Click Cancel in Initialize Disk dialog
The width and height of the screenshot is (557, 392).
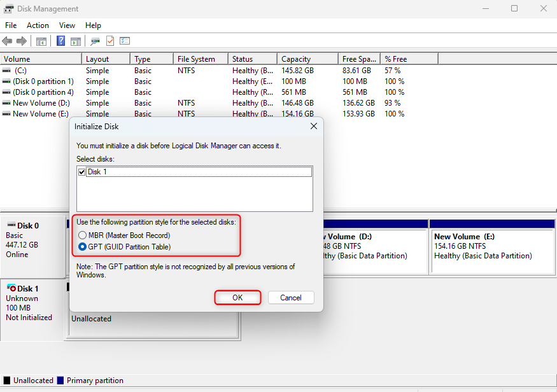pos(291,298)
